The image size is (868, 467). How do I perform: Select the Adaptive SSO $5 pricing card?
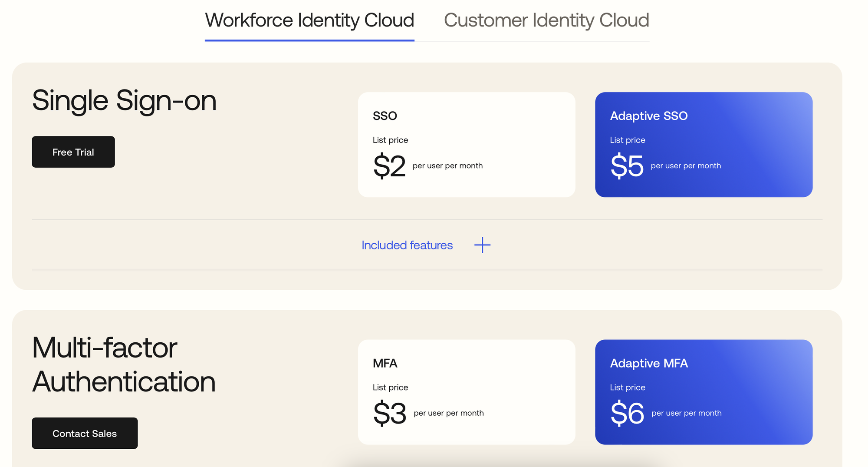(704, 145)
